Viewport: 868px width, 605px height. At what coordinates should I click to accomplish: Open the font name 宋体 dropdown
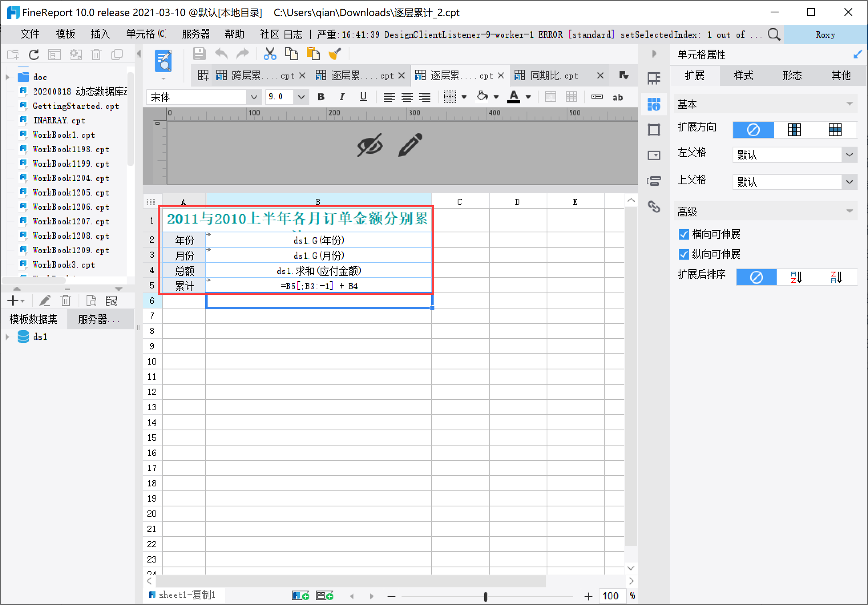click(x=253, y=97)
